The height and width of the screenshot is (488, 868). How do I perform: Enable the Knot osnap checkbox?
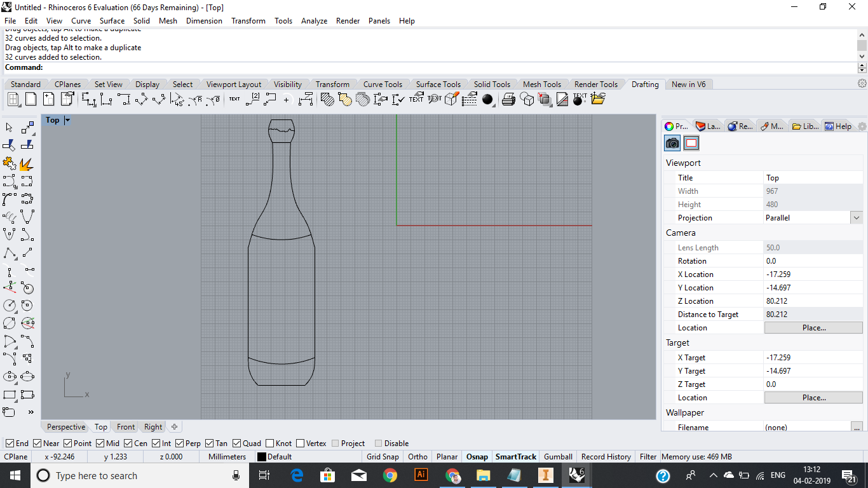[271, 444]
